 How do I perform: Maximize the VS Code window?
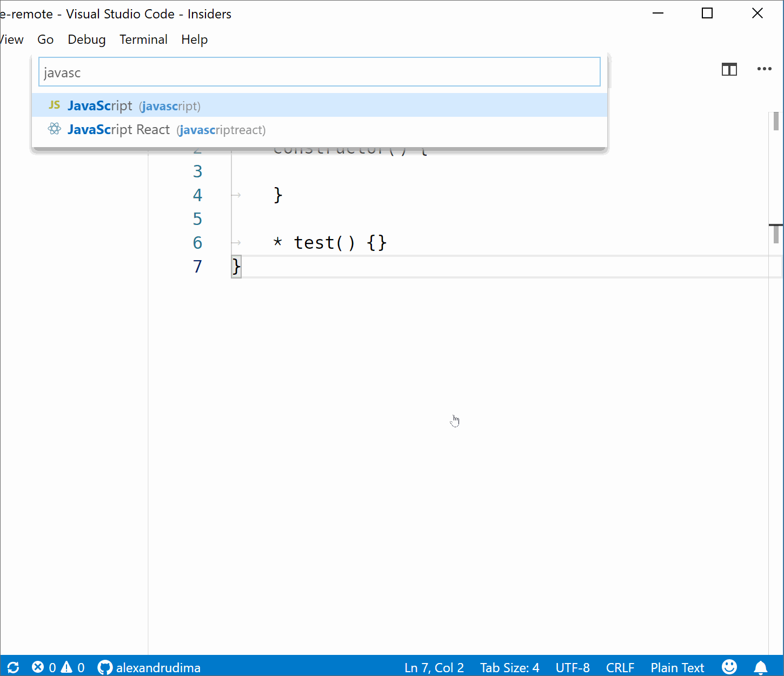[x=707, y=14]
